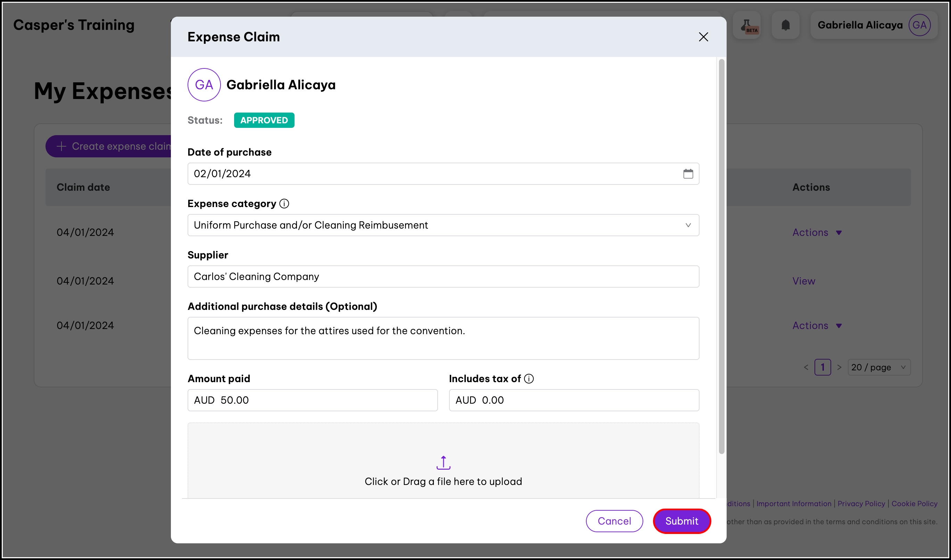Click the Includes tax info icon
The image size is (951, 560).
529,379
